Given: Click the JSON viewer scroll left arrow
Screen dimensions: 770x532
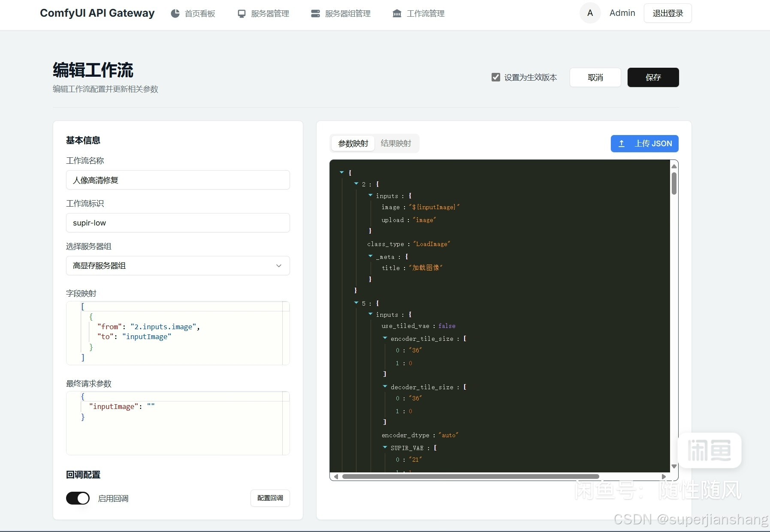Looking at the screenshot, I should point(336,477).
